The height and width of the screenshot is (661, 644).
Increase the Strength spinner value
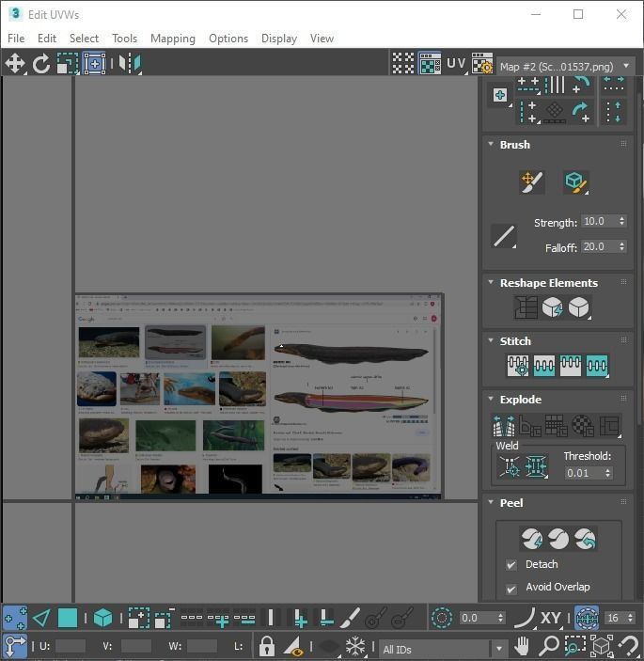621,218
